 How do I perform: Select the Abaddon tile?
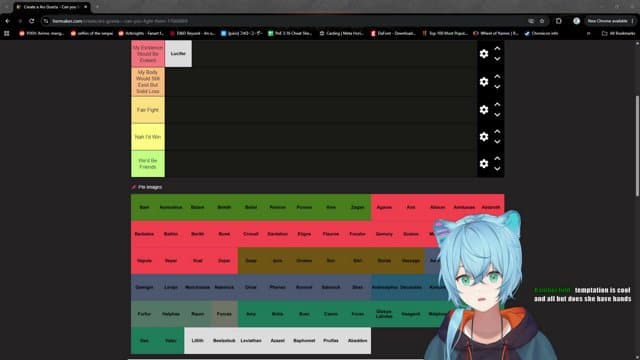pos(358,340)
